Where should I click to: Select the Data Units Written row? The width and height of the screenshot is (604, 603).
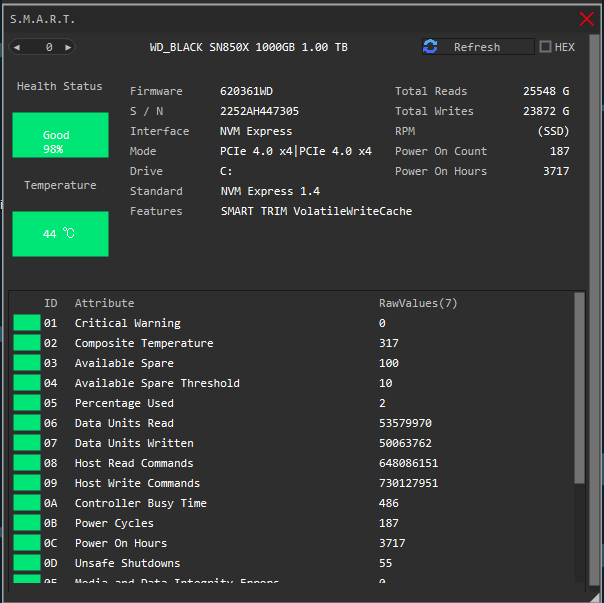click(293, 443)
